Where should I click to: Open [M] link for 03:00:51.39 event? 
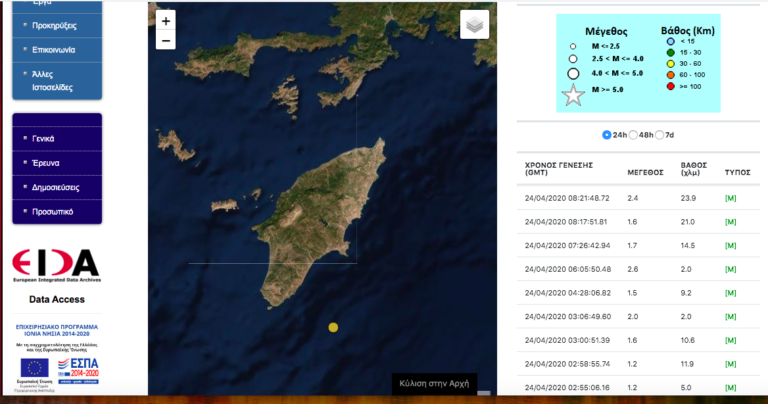(x=730, y=340)
